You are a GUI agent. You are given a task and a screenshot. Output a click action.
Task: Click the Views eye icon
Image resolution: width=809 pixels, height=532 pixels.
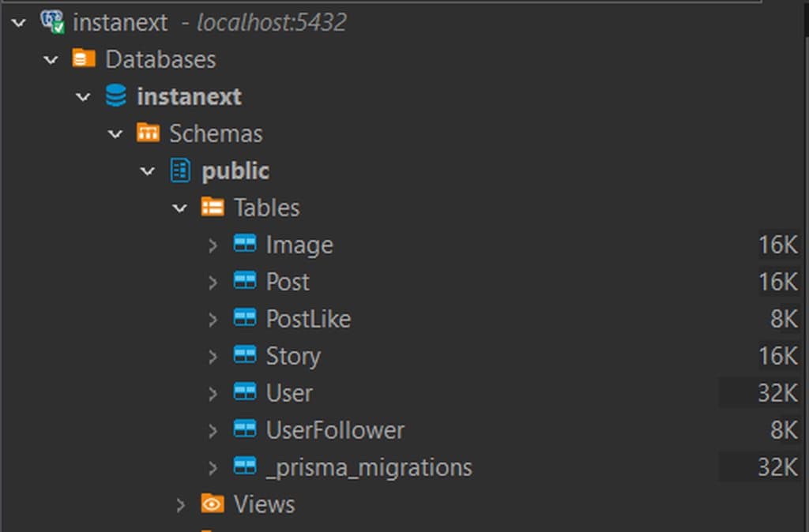pyautogui.click(x=212, y=504)
